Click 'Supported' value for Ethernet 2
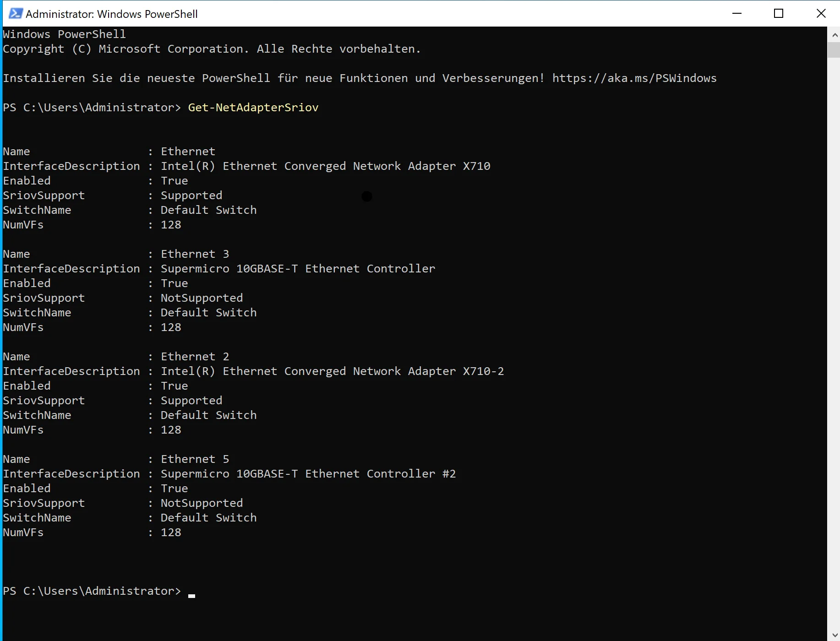This screenshot has height=641, width=840. click(191, 401)
